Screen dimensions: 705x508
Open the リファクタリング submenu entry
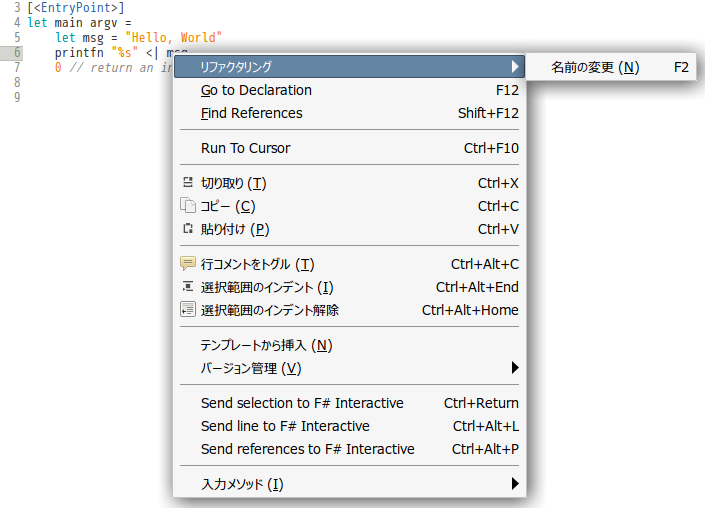[349, 67]
